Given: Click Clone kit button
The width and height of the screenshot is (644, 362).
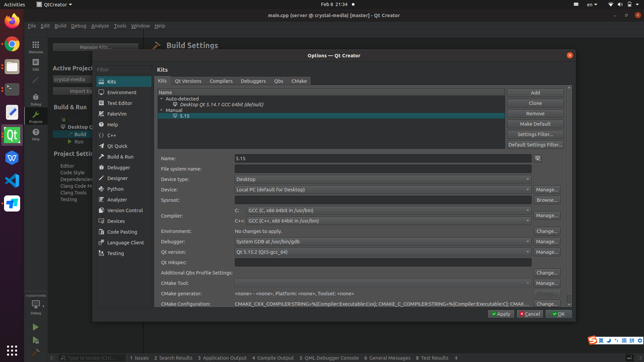Looking at the screenshot, I should (535, 103).
